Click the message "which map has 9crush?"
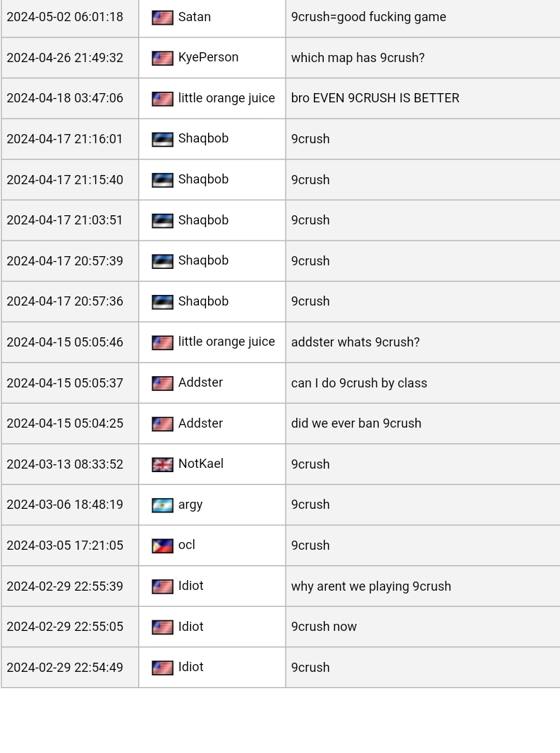This screenshot has height=753, width=560. point(358,58)
